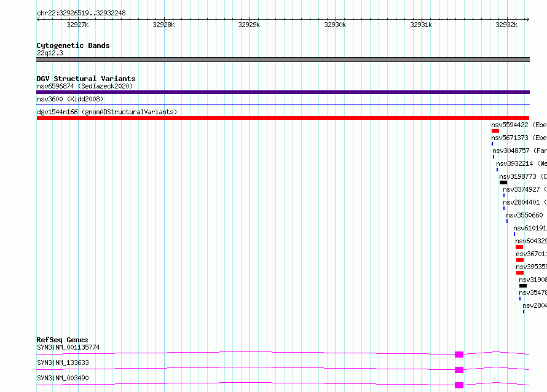Open the Cytogenetic Bands track title

[73, 45]
